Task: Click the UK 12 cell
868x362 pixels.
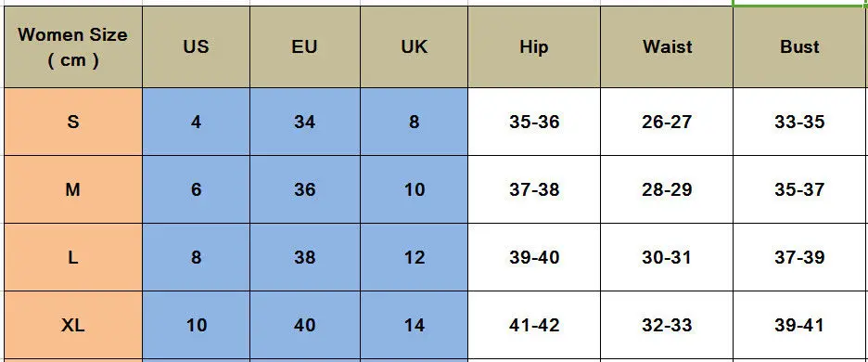Action: click(415, 257)
